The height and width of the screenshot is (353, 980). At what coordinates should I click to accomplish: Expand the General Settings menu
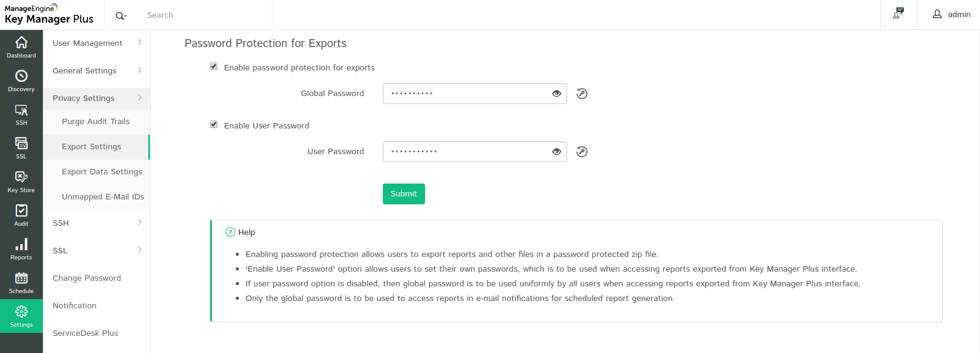(x=96, y=70)
